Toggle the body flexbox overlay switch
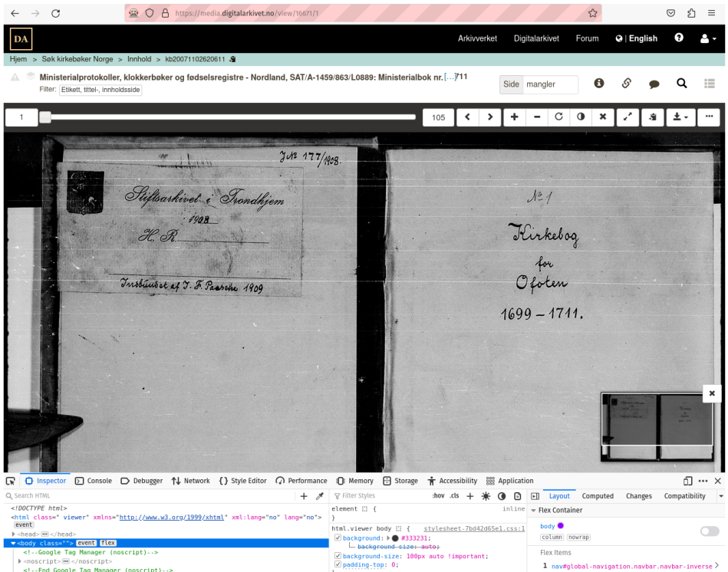This screenshot has width=728, height=572. click(x=710, y=531)
